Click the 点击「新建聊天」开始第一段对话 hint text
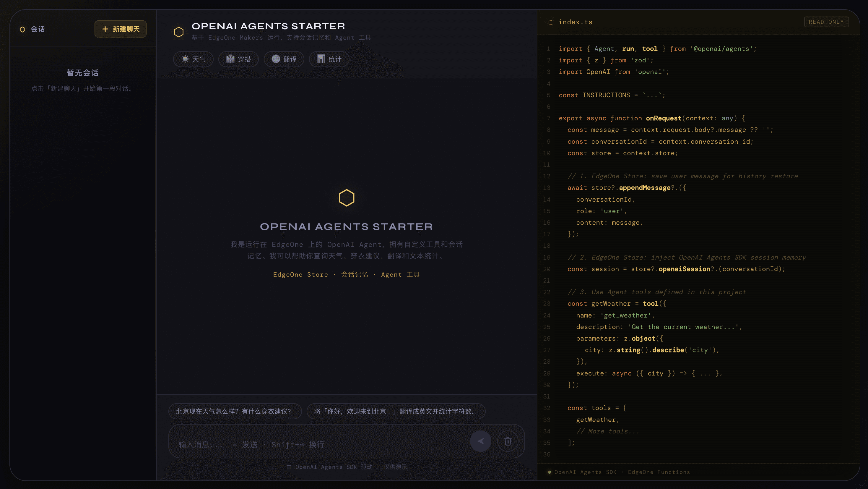This screenshot has height=489, width=868. click(83, 88)
